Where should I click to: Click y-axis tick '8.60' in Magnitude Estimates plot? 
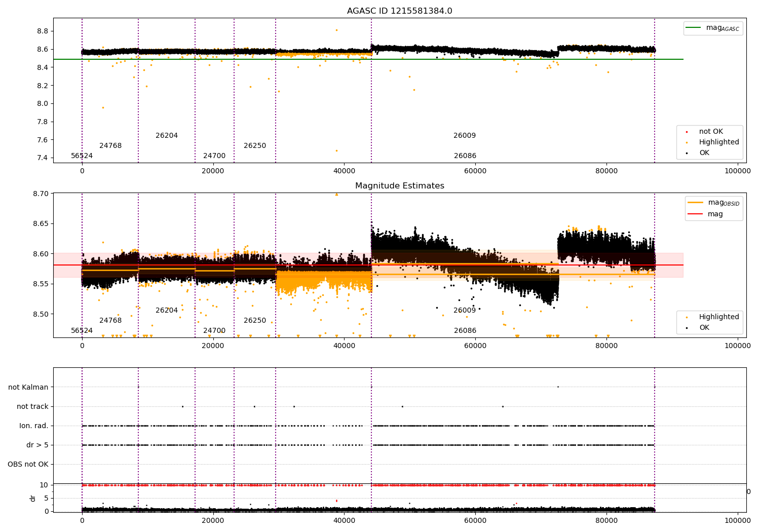(x=41, y=254)
